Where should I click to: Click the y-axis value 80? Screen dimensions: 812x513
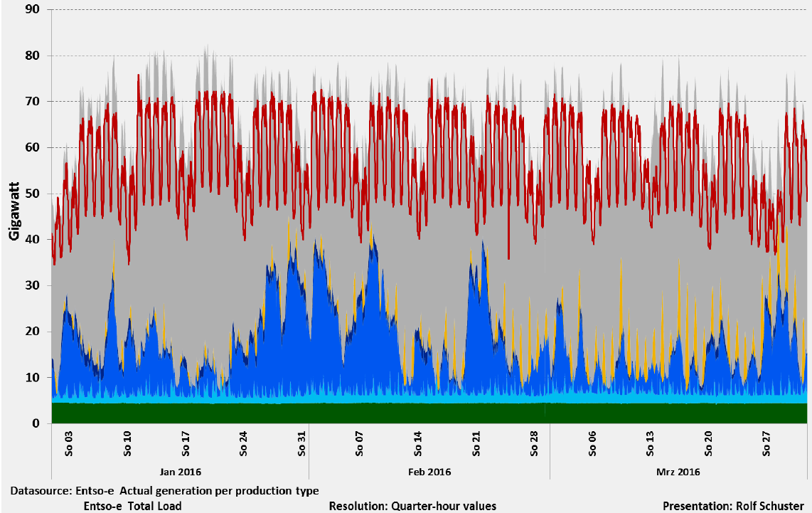[33, 55]
